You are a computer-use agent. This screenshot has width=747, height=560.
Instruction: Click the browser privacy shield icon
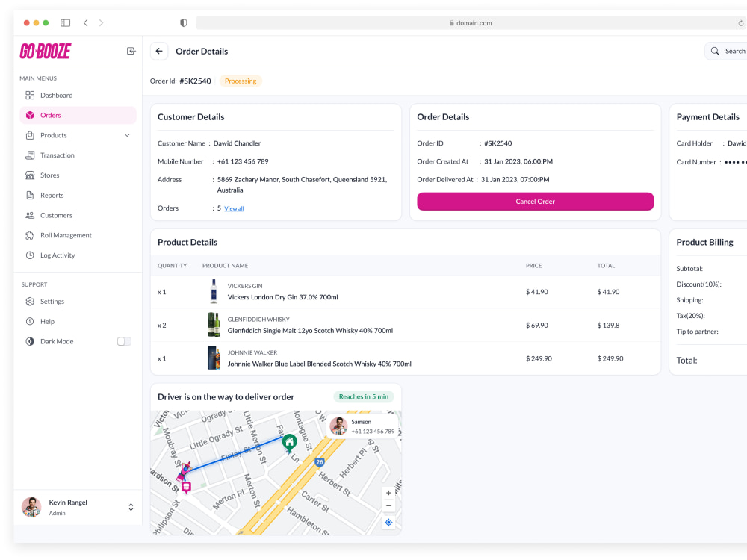184,23
